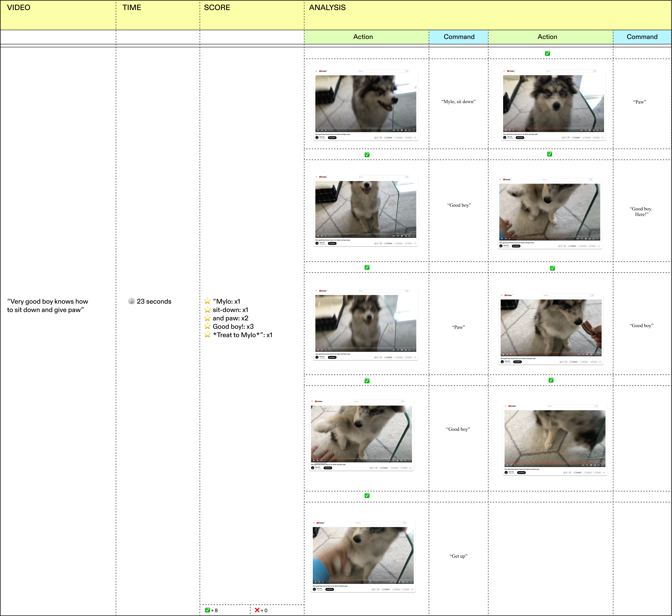Click the green checkmark next to "+ 8"
The width and height of the screenshot is (672, 616).
click(207, 610)
